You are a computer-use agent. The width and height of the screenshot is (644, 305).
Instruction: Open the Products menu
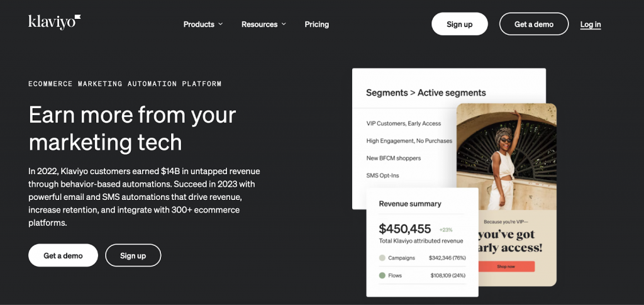(199, 25)
